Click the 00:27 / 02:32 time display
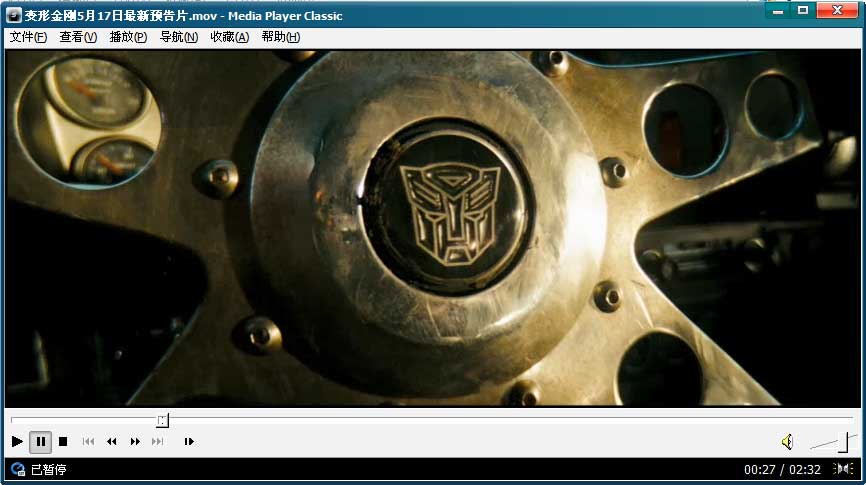 (782, 470)
